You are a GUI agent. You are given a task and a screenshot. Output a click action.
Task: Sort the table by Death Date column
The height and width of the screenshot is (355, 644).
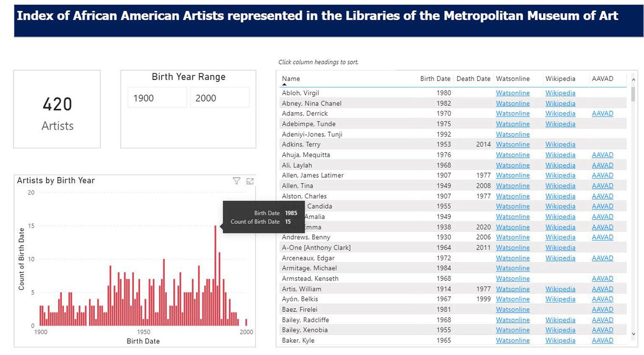pyautogui.click(x=473, y=79)
